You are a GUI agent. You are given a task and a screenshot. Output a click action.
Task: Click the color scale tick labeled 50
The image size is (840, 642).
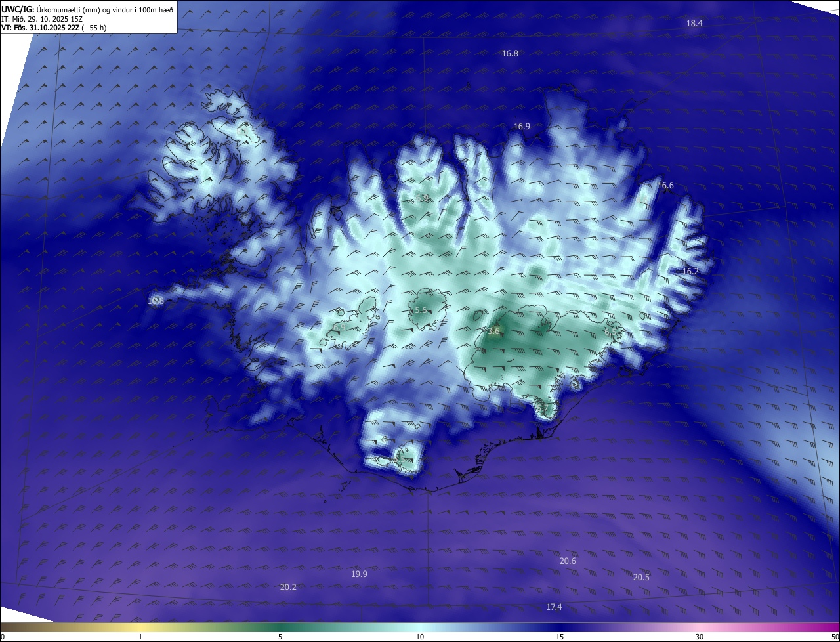coord(835,637)
